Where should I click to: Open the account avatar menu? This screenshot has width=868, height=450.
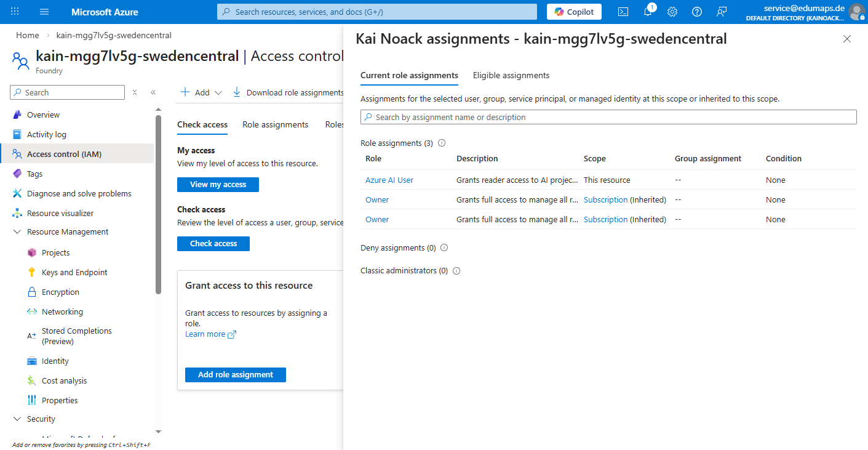pyautogui.click(x=856, y=12)
